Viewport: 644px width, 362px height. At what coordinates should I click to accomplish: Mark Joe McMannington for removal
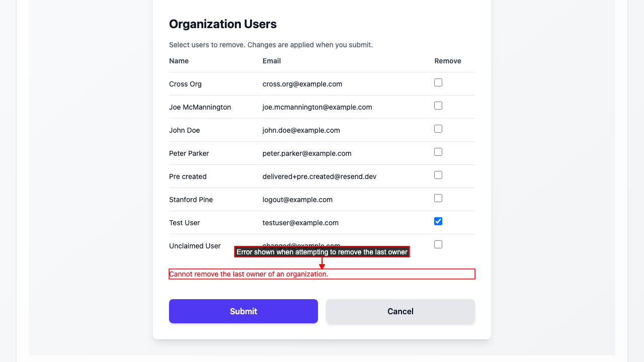click(438, 106)
